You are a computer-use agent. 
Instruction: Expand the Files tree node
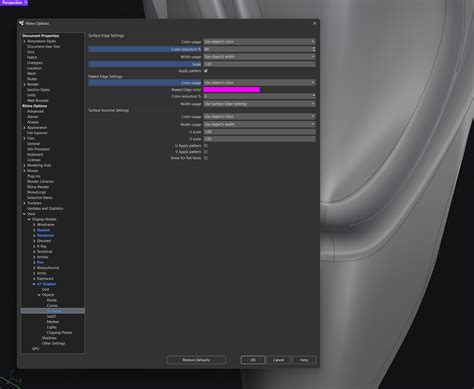[24, 138]
